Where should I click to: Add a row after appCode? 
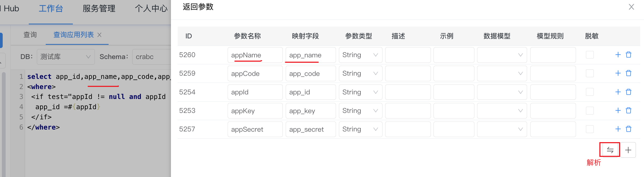[x=618, y=73]
